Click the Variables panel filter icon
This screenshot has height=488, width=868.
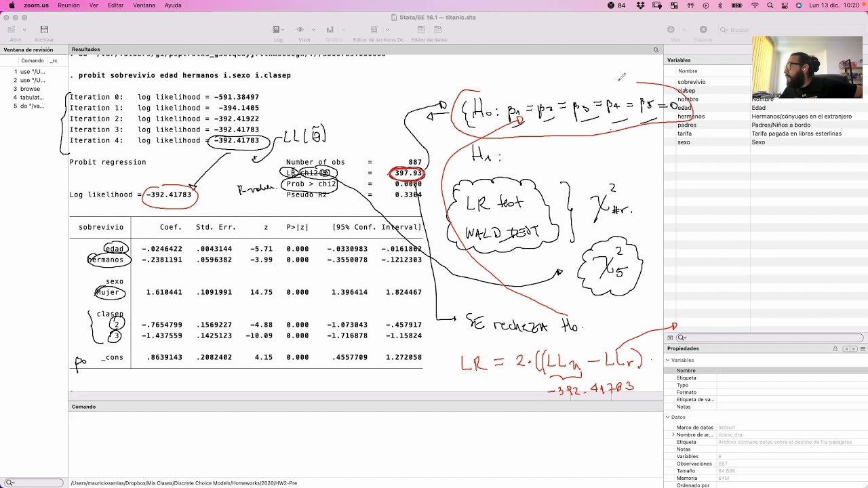point(670,338)
